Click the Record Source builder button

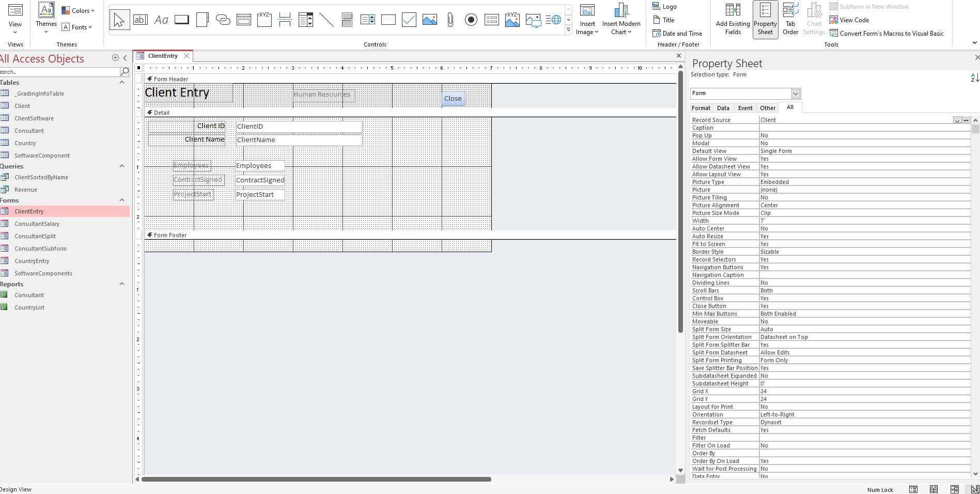coord(966,119)
